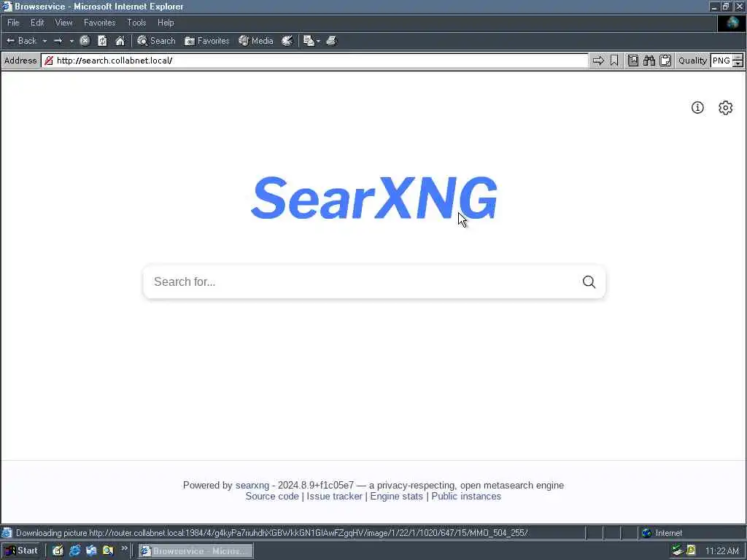Screen dimensions: 747x560
Task: Open the History toolbar icon
Action: coord(287,41)
